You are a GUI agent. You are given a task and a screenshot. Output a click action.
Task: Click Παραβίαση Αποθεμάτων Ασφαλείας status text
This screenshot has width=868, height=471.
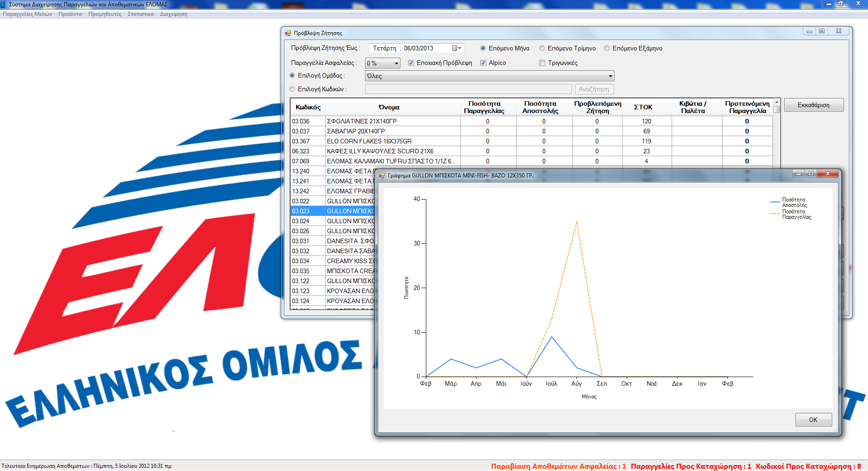click(x=558, y=466)
